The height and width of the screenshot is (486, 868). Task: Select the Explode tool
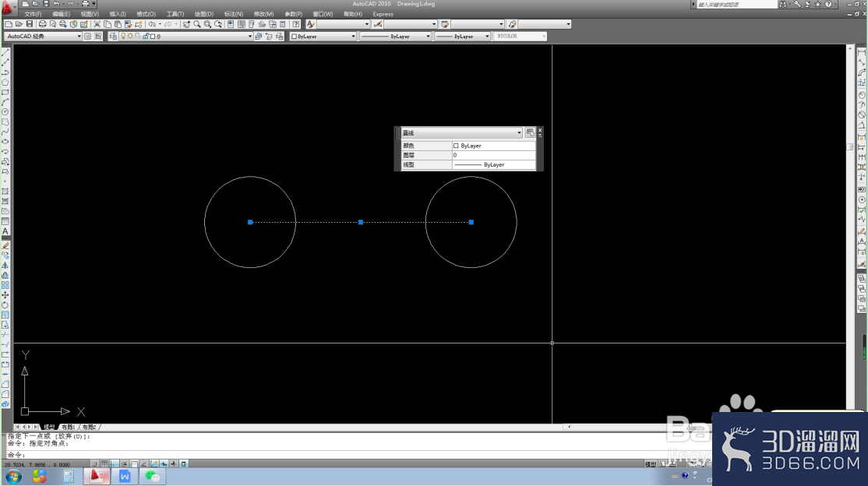coord(5,404)
